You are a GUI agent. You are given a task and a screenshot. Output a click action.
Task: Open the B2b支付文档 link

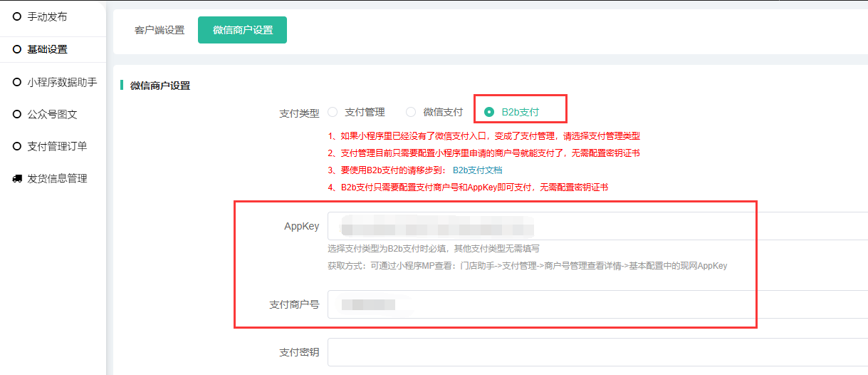(x=477, y=170)
